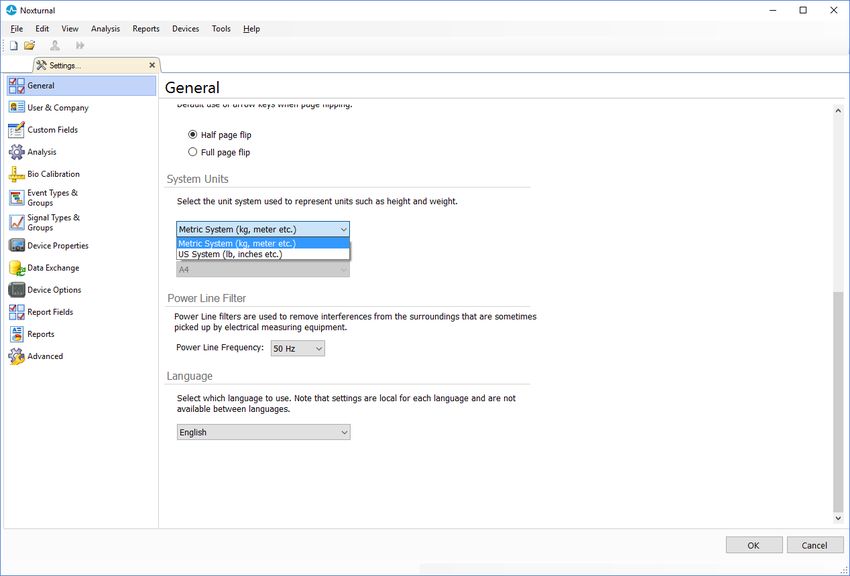
Task: Click the New recording toolbar icon
Action: pos(14,46)
